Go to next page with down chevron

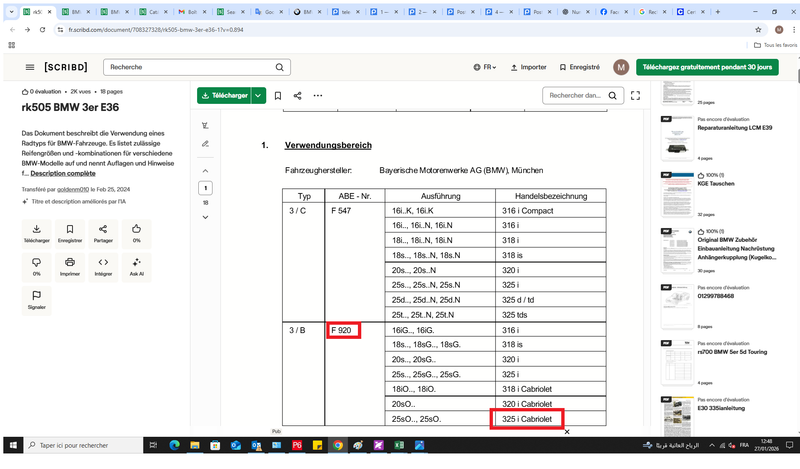(x=205, y=217)
